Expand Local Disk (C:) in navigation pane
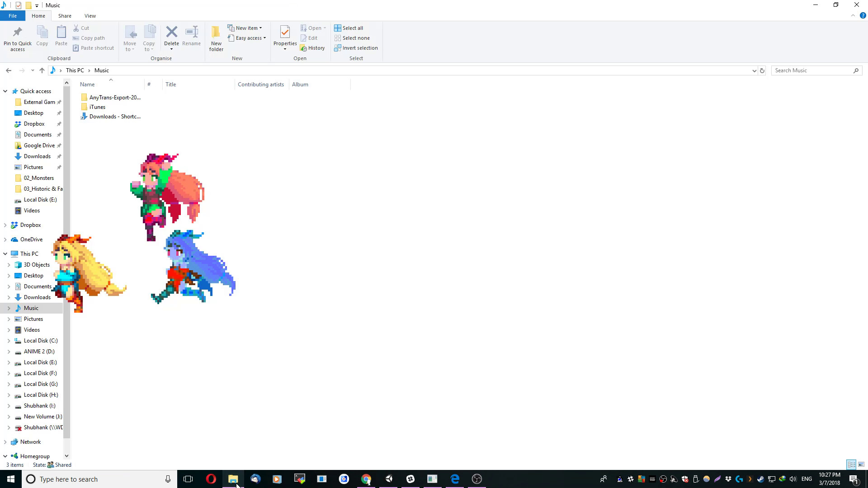The width and height of the screenshot is (868, 488). click(x=9, y=340)
